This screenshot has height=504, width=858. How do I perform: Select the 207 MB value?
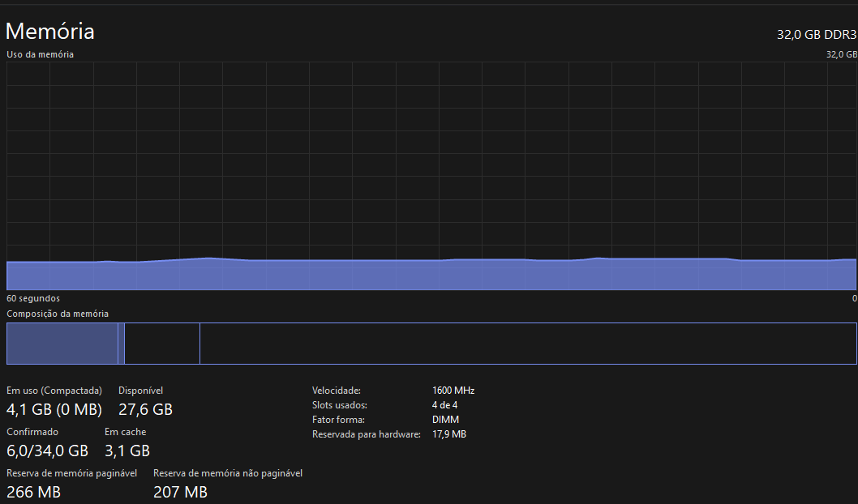180,492
